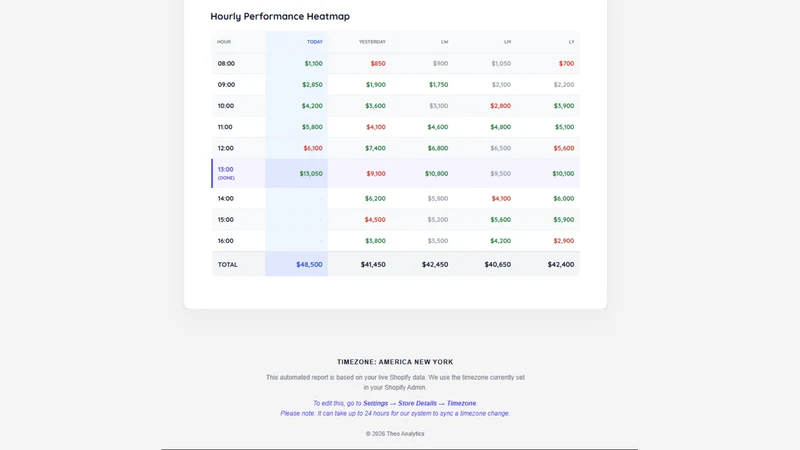Click the red $4,100 value at 11:00

tap(376, 127)
